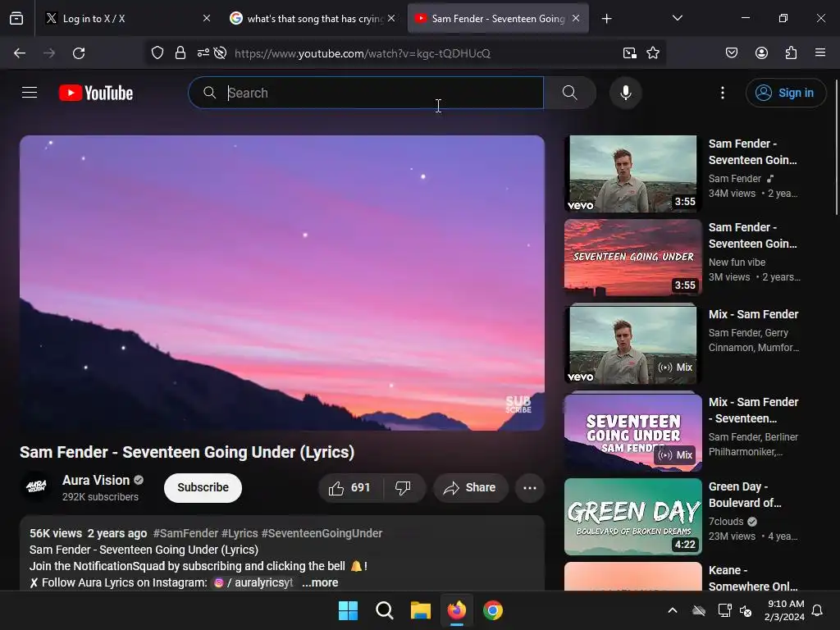Viewport: 840px width, 630px height.
Task: Expand description with ...more
Action: click(320, 582)
